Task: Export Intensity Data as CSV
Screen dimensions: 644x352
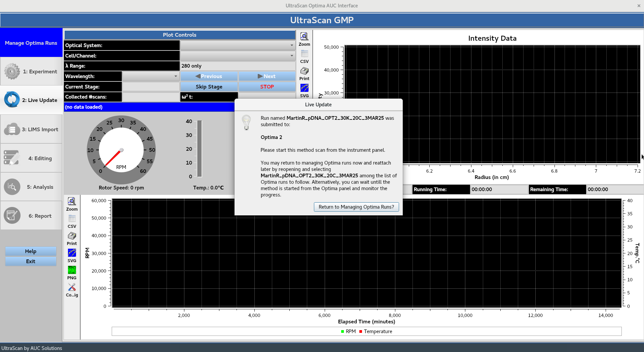Action: click(304, 56)
